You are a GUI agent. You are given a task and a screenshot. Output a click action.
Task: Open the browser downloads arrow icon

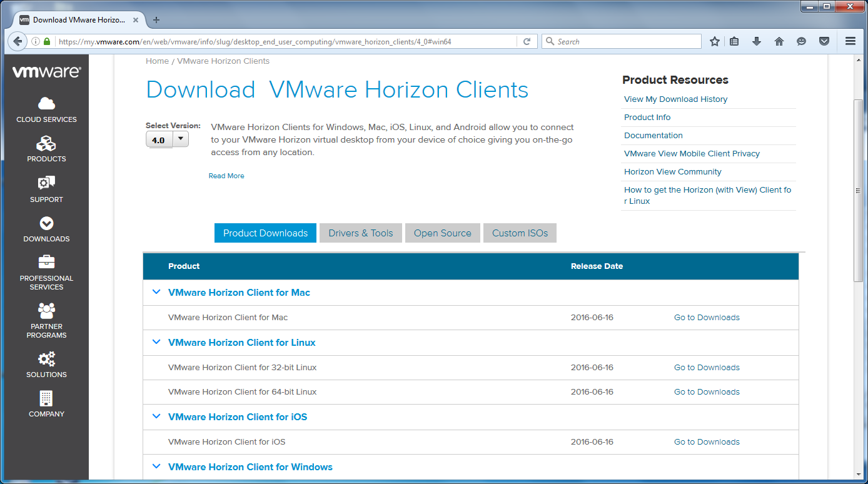point(757,41)
